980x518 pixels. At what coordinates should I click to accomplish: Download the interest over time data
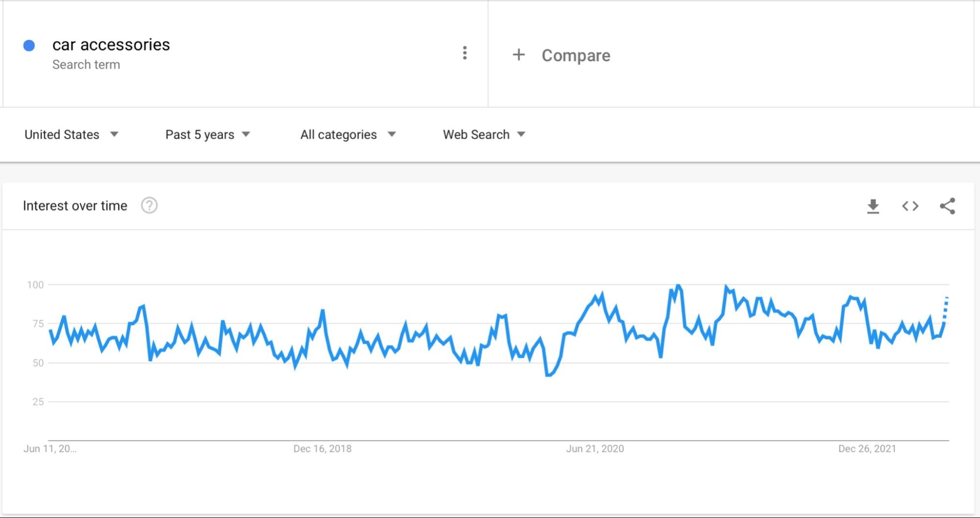pos(873,207)
